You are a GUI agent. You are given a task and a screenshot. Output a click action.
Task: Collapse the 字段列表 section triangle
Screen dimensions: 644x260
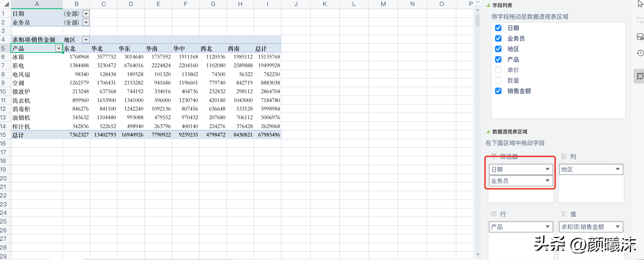click(x=488, y=5)
